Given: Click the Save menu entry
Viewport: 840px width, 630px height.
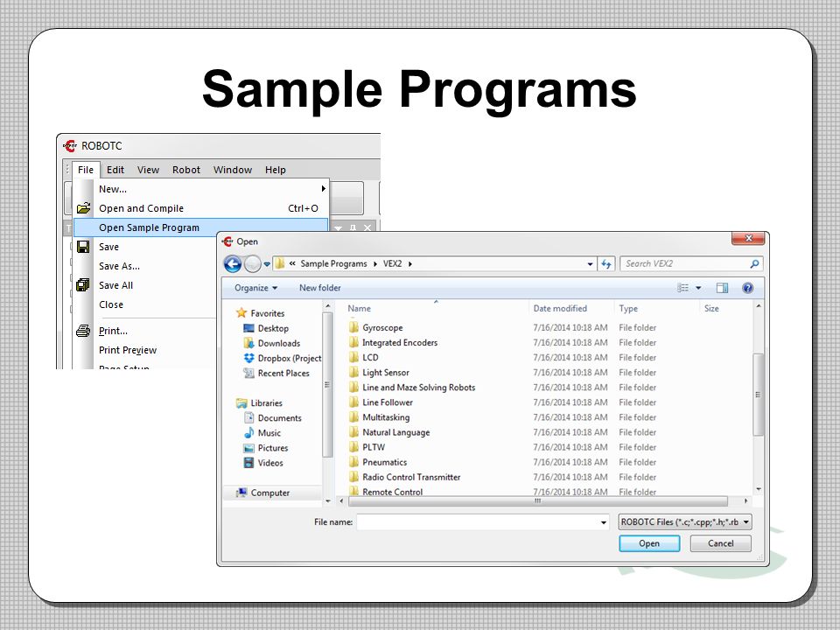Looking at the screenshot, I should tap(108, 247).
